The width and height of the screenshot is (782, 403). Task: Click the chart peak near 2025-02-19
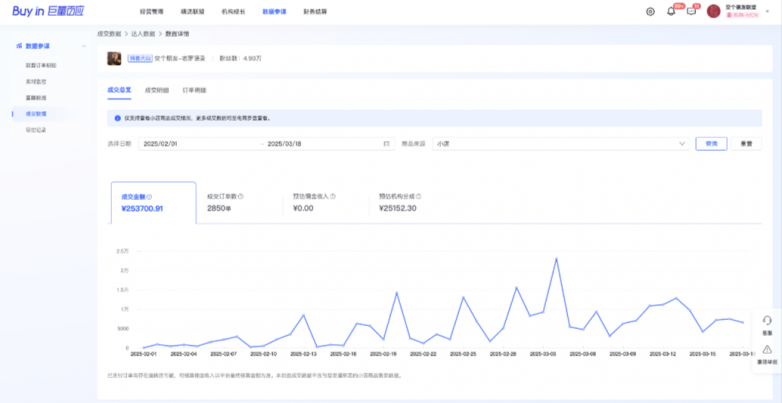pyautogui.click(x=396, y=293)
